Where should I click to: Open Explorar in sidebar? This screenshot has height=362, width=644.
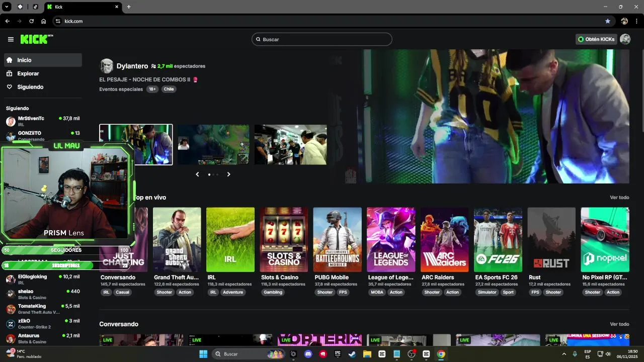click(x=43, y=73)
